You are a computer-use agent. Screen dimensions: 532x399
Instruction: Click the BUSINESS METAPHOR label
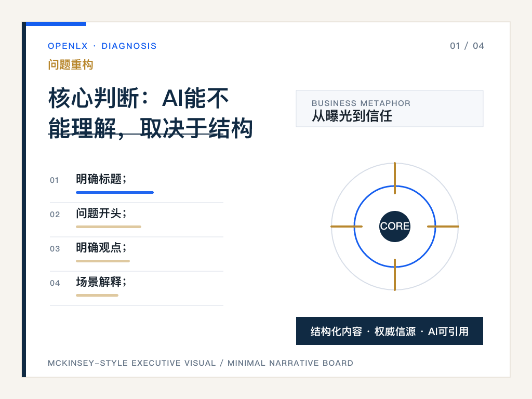361,103
